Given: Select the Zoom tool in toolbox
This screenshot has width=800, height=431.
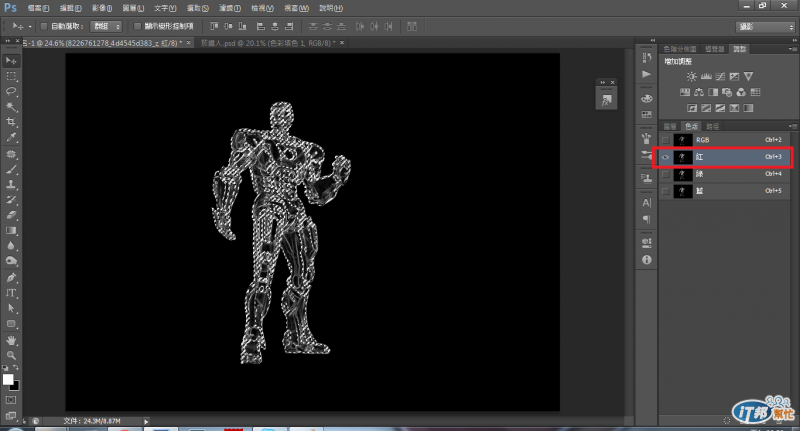Looking at the screenshot, I should (x=11, y=355).
